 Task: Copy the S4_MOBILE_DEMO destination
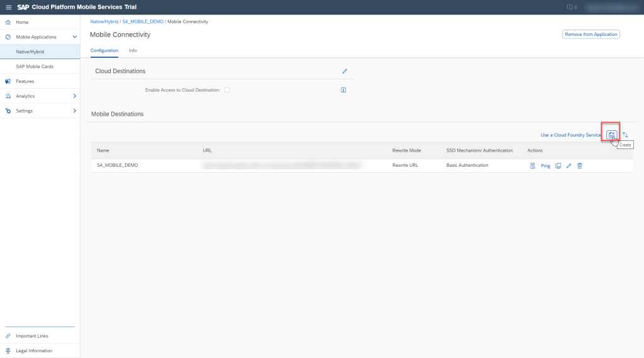558,165
